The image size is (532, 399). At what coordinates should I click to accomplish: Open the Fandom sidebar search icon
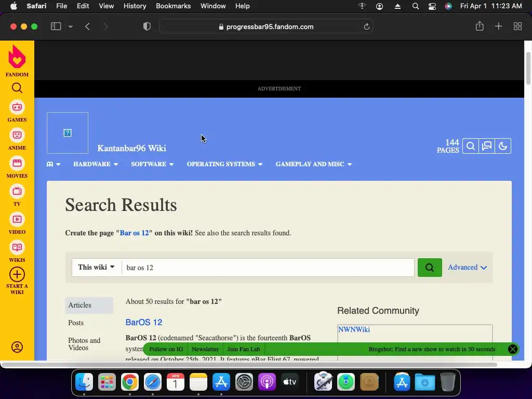pyautogui.click(x=17, y=88)
